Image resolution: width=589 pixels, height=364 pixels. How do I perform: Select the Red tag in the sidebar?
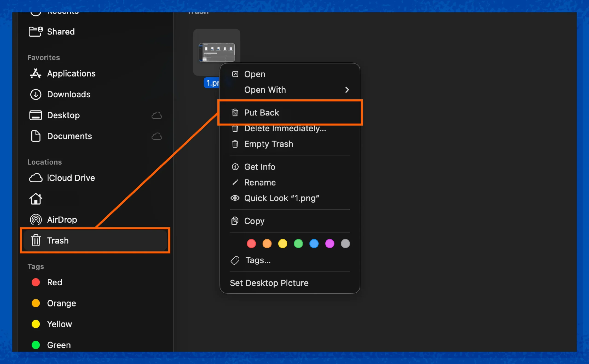54,282
